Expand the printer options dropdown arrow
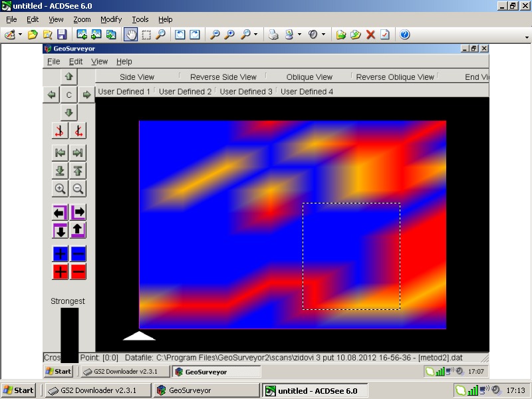The image size is (532, 399). tap(299, 35)
